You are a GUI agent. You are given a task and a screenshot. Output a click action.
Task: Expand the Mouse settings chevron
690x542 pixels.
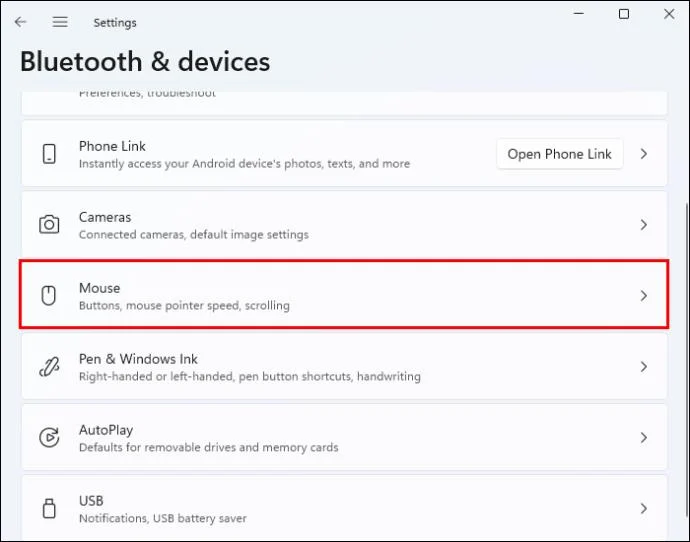pyautogui.click(x=644, y=296)
